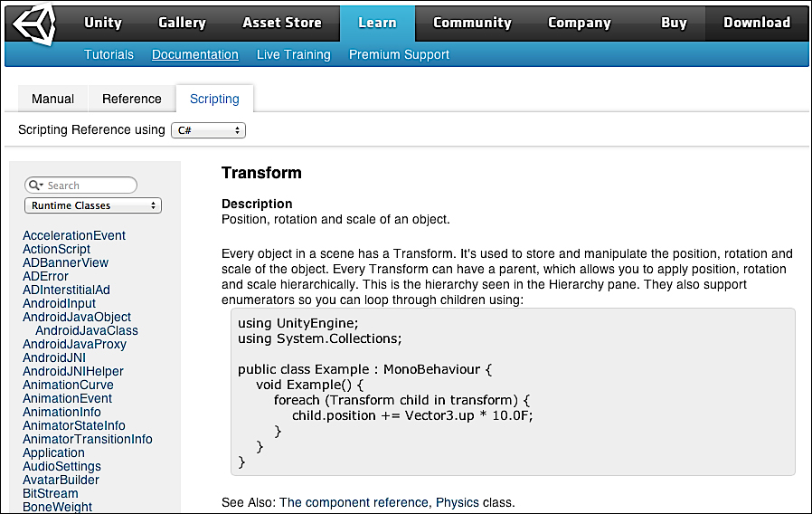Click the 'void Example() {' code line
The height and width of the screenshot is (514, 812).
(309, 385)
